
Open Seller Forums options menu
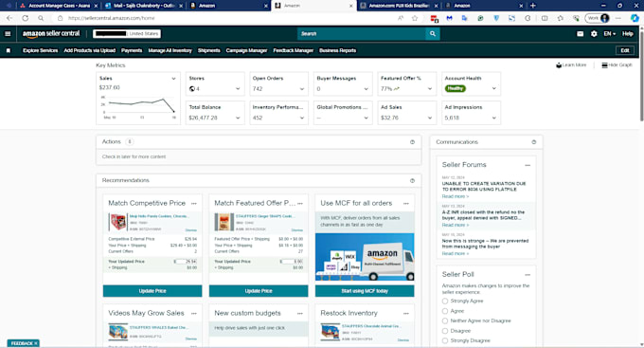pos(528,165)
